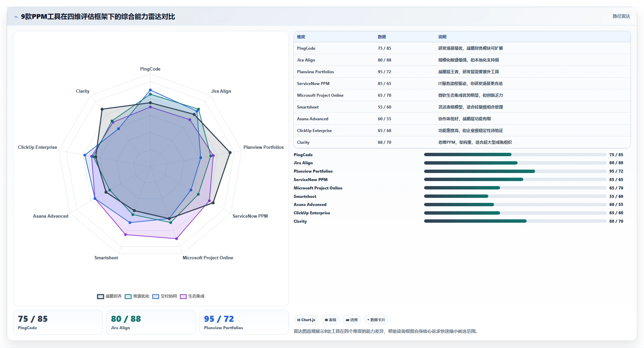Click the 85 / 65 value in the ServiceNow PPM table row
The height and width of the screenshot is (348, 644).
384,84
